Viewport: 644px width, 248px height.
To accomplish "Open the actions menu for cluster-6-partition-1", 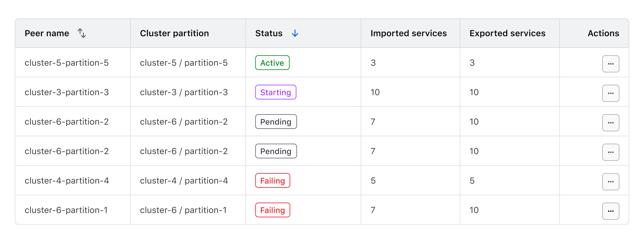I will (x=611, y=211).
